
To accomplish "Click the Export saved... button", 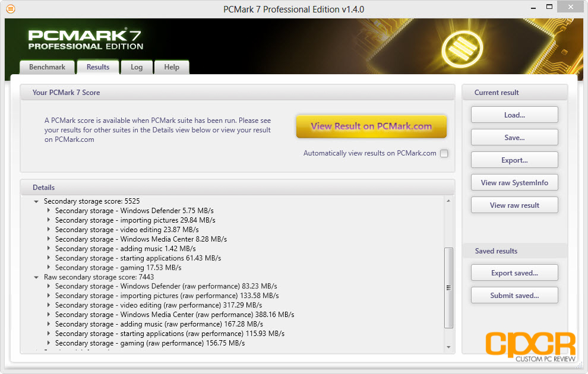I will [x=514, y=273].
